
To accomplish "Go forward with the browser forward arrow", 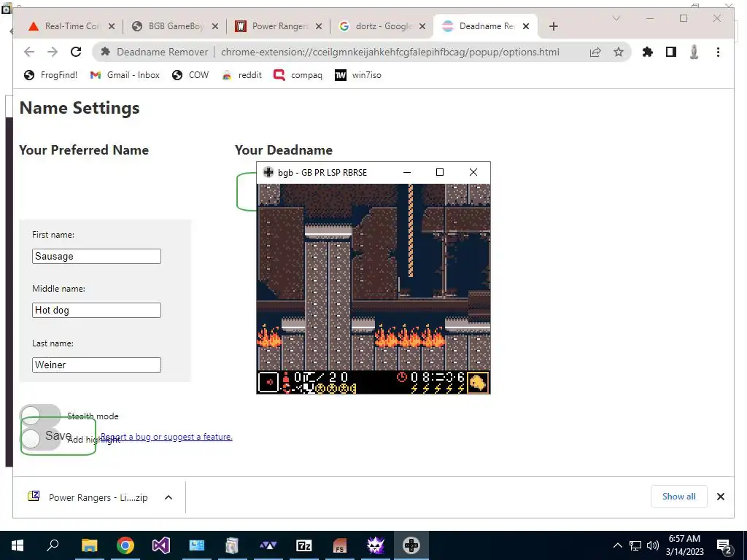I will [x=53, y=52].
